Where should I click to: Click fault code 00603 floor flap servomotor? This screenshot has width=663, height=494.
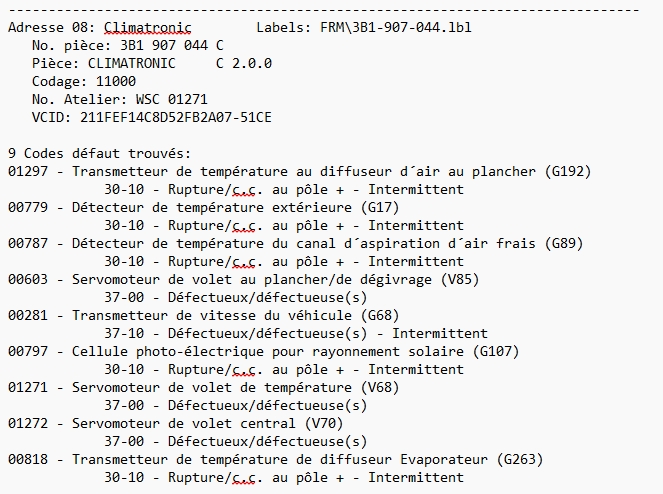coord(28,279)
